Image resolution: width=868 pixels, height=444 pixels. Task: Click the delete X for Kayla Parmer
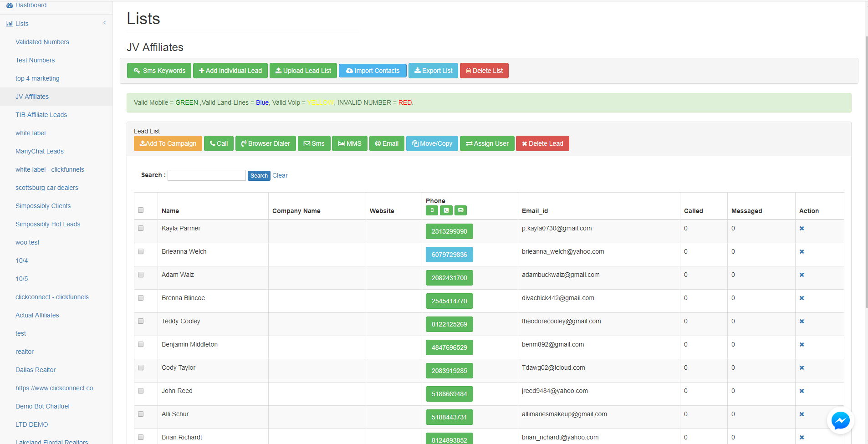[802, 229]
